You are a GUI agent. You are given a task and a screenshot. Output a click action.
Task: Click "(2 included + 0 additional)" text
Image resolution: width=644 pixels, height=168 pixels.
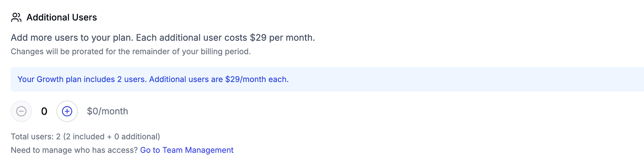pyautogui.click(x=111, y=136)
